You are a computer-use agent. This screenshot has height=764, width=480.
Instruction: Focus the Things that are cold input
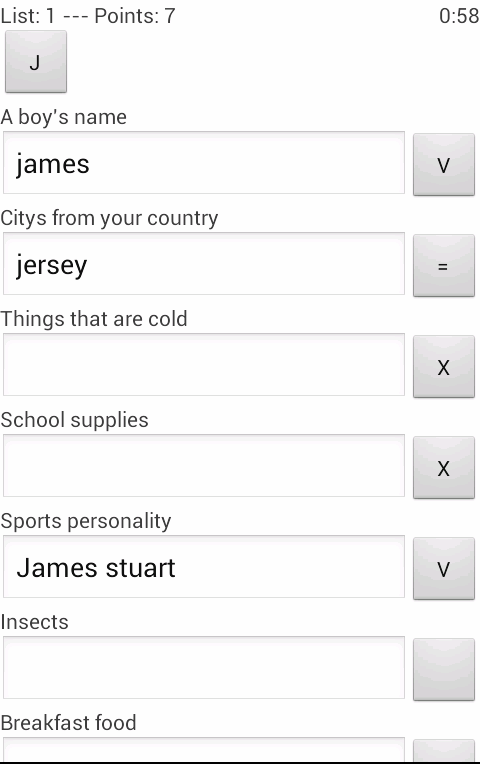(x=204, y=364)
